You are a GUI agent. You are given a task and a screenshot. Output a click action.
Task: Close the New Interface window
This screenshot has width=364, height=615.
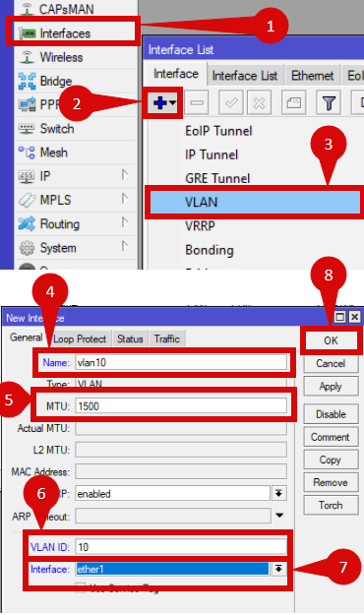point(354,317)
